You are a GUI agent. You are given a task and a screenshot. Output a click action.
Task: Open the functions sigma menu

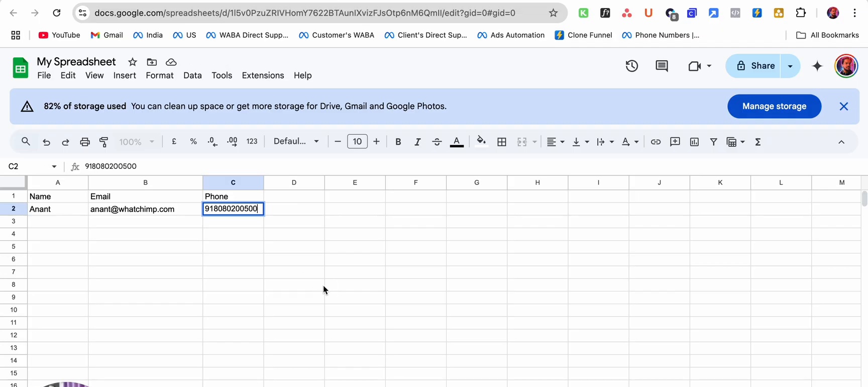point(758,142)
